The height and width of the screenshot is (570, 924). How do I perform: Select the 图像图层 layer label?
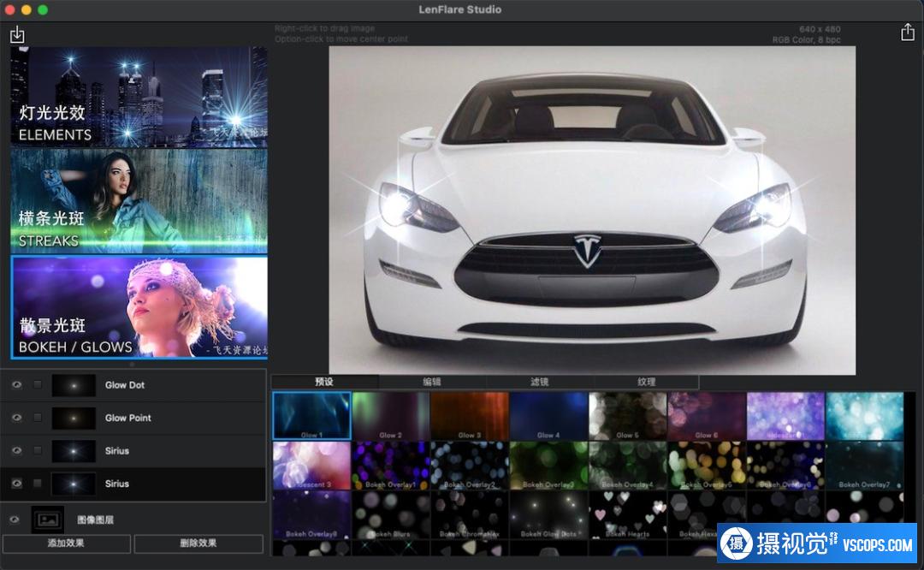[x=96, y=520]
